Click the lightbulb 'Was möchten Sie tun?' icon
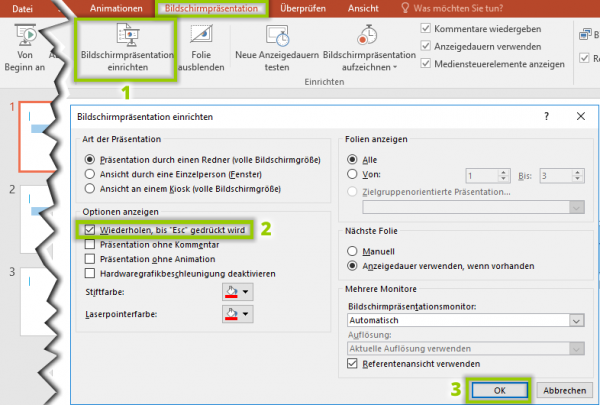Screen dimensions: 600x405 tap(405, 8)
